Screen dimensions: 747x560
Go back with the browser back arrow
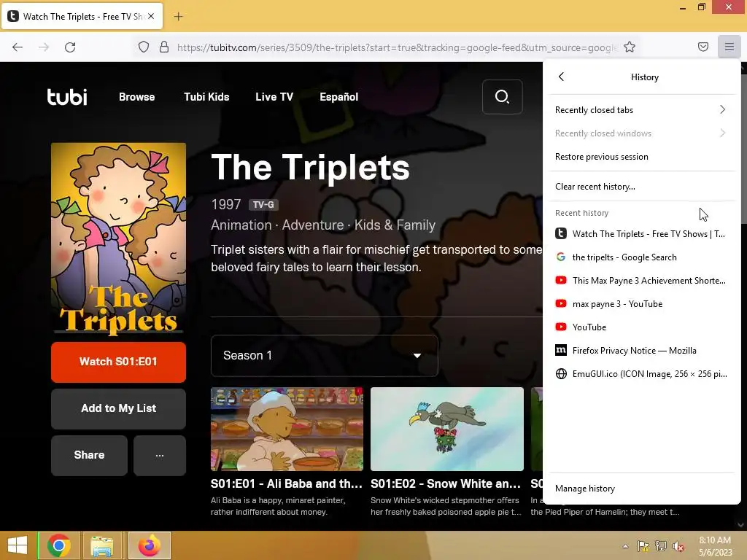pos(18,47)
